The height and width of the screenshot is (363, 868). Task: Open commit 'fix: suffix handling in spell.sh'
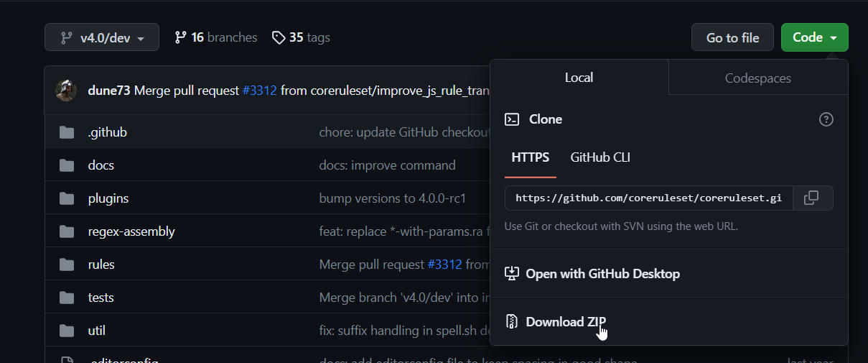click(404, 331)
